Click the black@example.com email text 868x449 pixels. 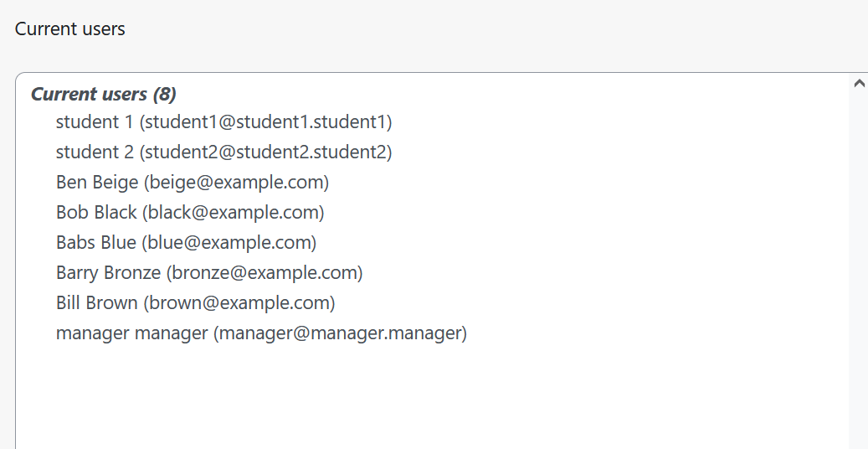tap(234, 212)
